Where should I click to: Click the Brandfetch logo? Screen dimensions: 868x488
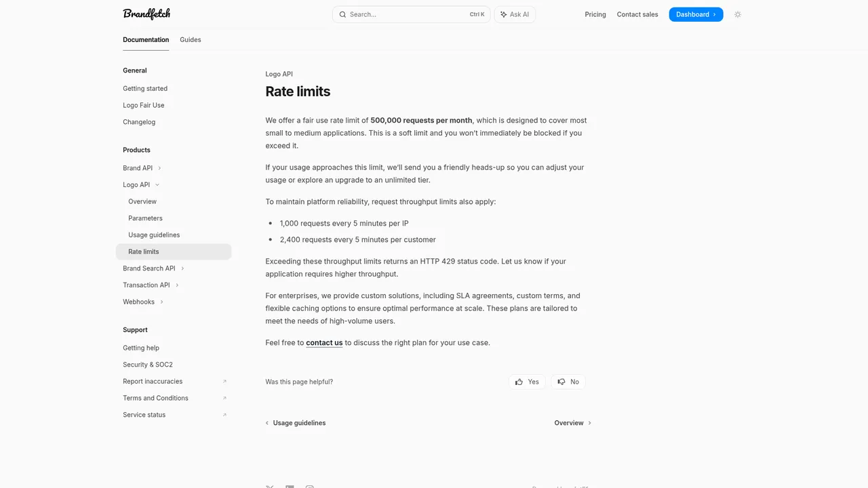pyautogui.click(x=146, y=14)
